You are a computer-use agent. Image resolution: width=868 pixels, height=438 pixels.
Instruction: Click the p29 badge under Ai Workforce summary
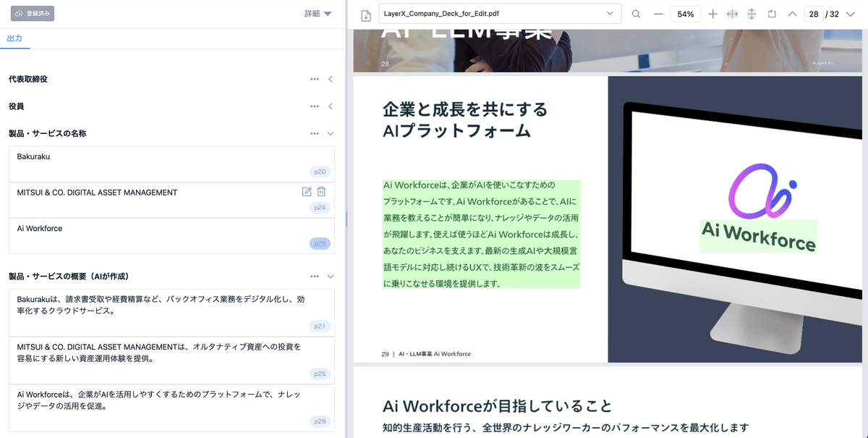320,421
